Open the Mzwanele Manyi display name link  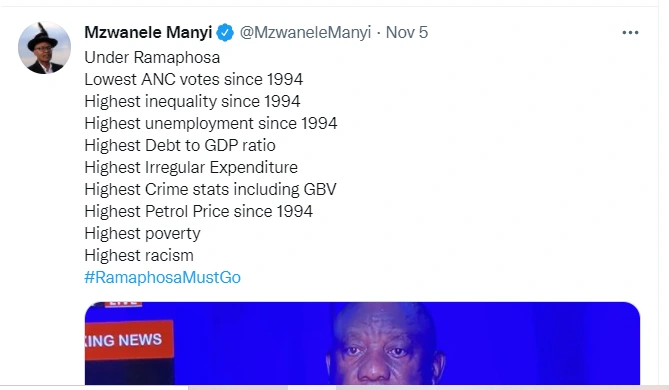coord(148,32)
